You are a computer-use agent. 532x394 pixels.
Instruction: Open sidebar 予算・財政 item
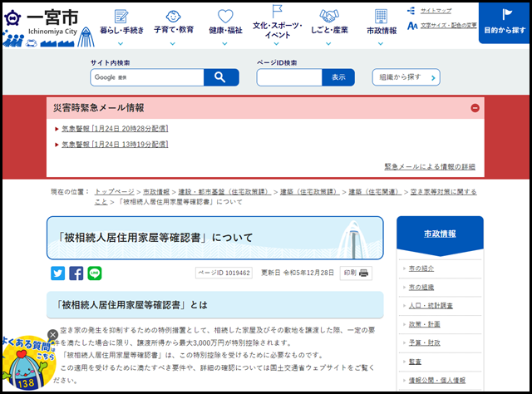coord(425,342)
